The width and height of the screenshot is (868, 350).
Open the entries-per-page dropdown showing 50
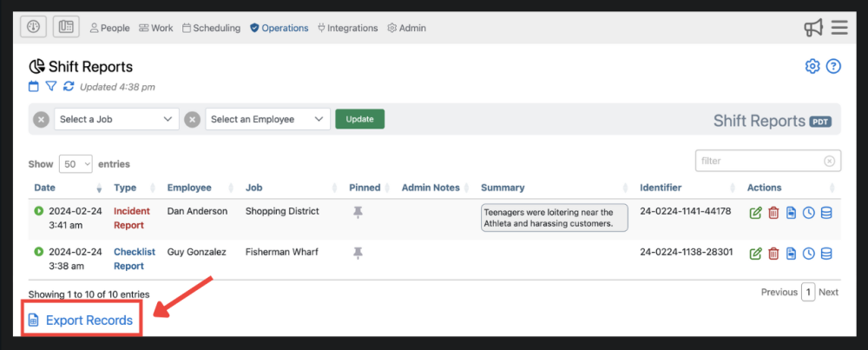76,163
